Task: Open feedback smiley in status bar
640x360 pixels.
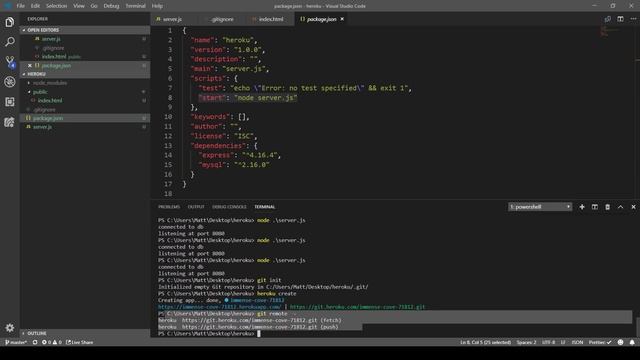Action: tap(620, 342)
